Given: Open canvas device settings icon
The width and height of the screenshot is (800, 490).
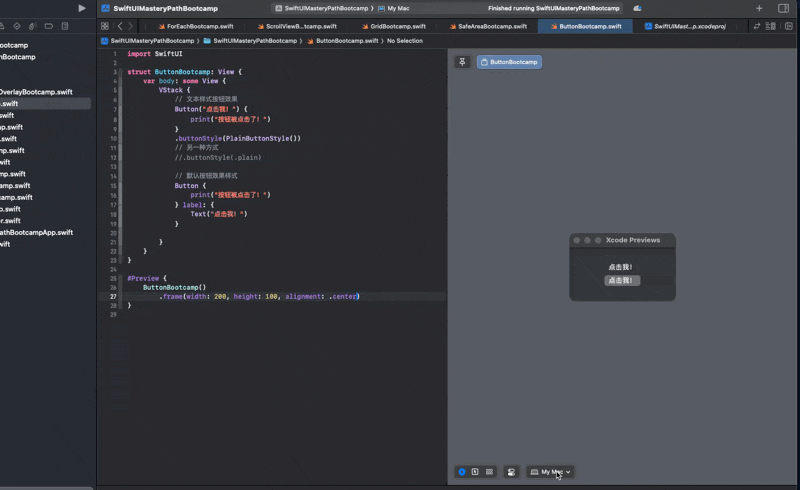Looking at the screenshot, I should 511,471.
